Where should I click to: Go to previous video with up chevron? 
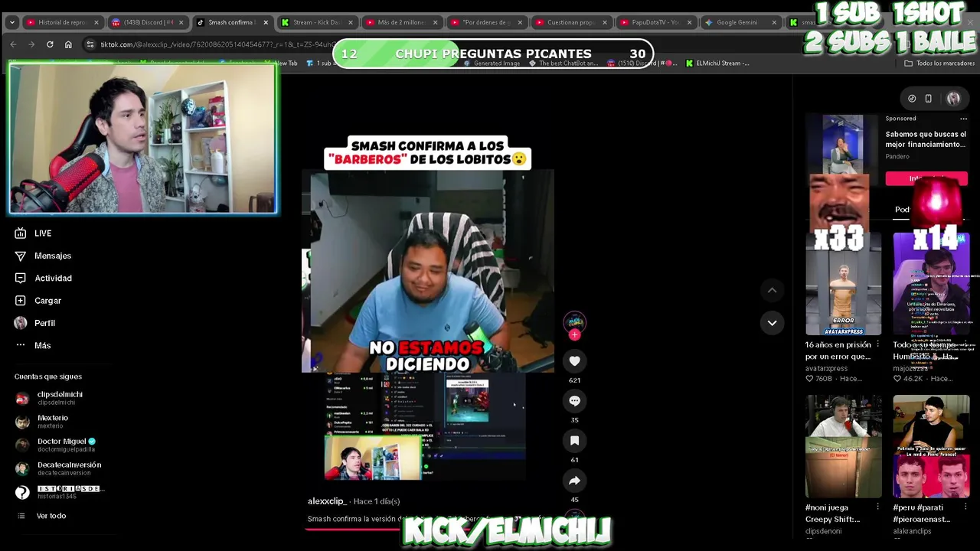pos(772,290)
